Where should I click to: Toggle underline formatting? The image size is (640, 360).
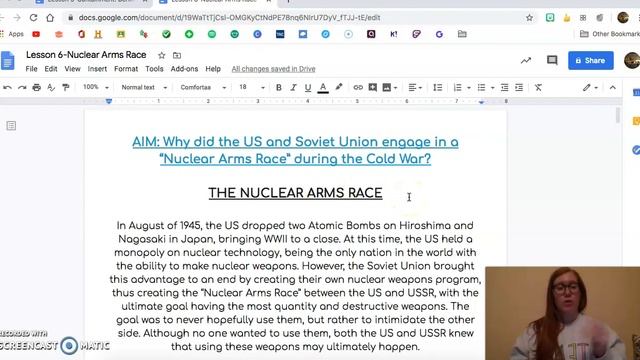click(x=308, y=87)
